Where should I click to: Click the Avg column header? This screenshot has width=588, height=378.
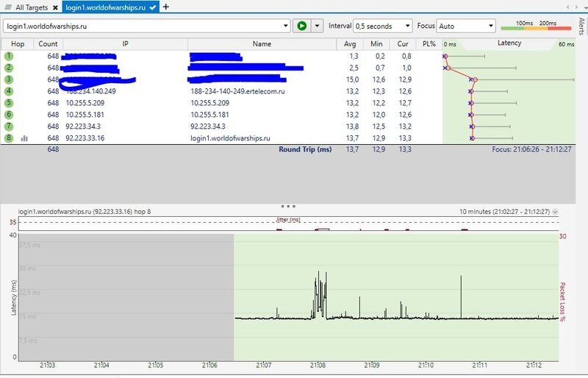click(350, 44)
